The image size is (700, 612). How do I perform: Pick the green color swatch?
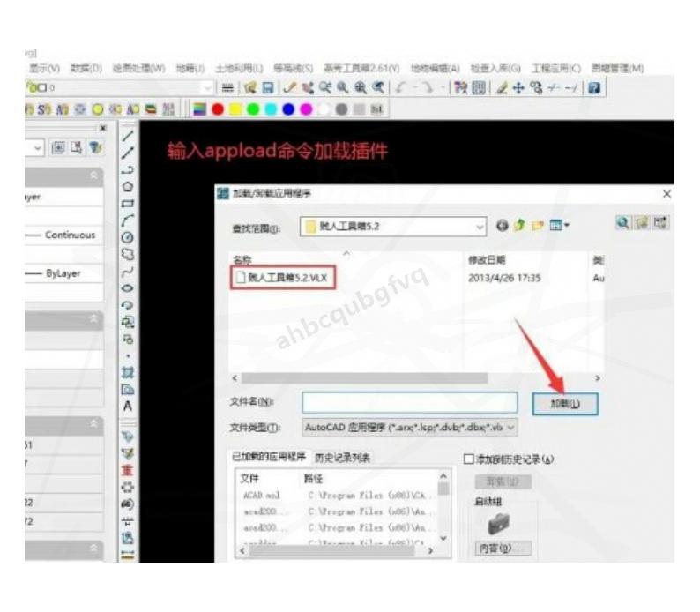click(x=253, y=109)
